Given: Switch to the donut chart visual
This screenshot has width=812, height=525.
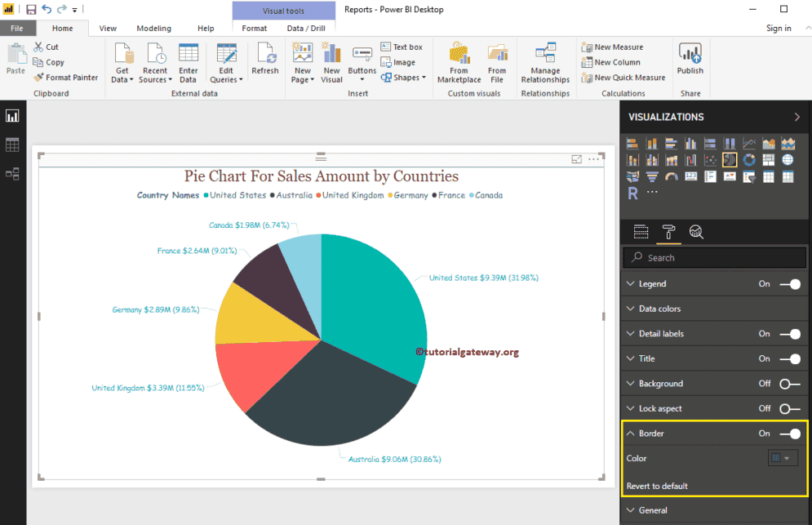Looking at the screenshot, I should 749,160.
